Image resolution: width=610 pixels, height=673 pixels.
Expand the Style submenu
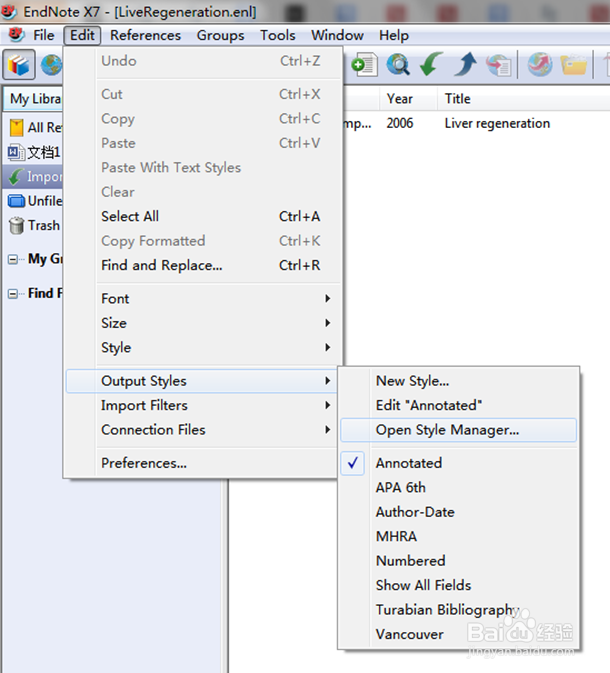(204, 347)
